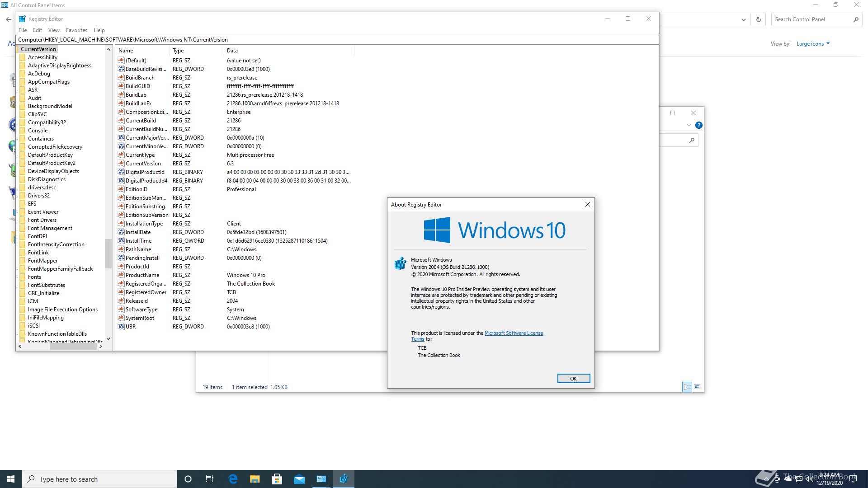Click the QWORD icon of InstallTime value
Screen dimensions: 868x488
[121, 240]
